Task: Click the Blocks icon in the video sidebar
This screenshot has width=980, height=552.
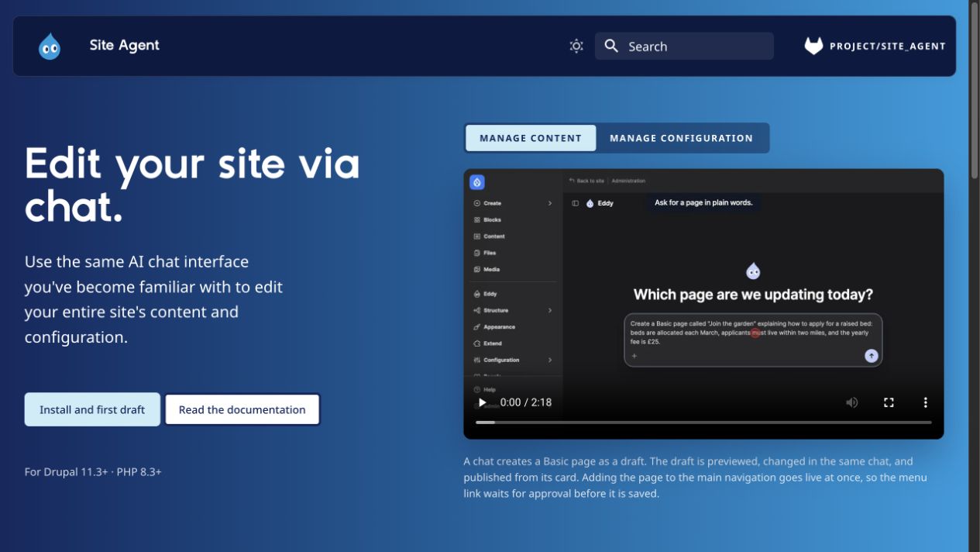Action: [477, 220]
